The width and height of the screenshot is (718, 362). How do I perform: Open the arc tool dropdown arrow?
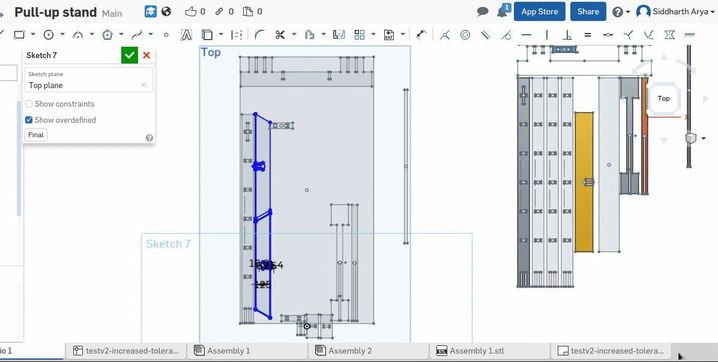tap(92, 35)
